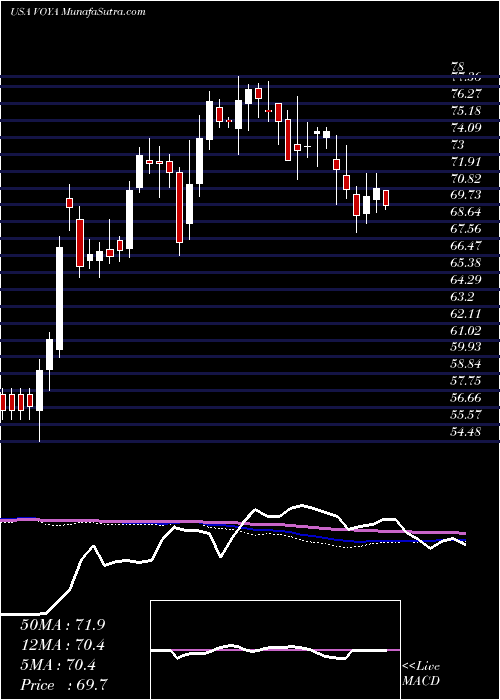
Task: Click the 50MA : 71.9 readout
Action: pos(63,624)
